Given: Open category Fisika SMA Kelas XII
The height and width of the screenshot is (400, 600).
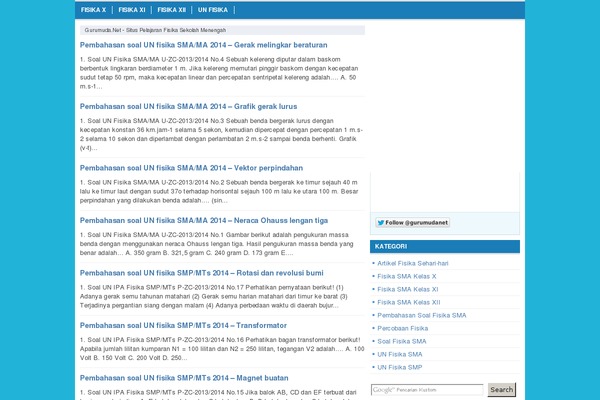Looking at the screenshot, I should coord(409,302).
